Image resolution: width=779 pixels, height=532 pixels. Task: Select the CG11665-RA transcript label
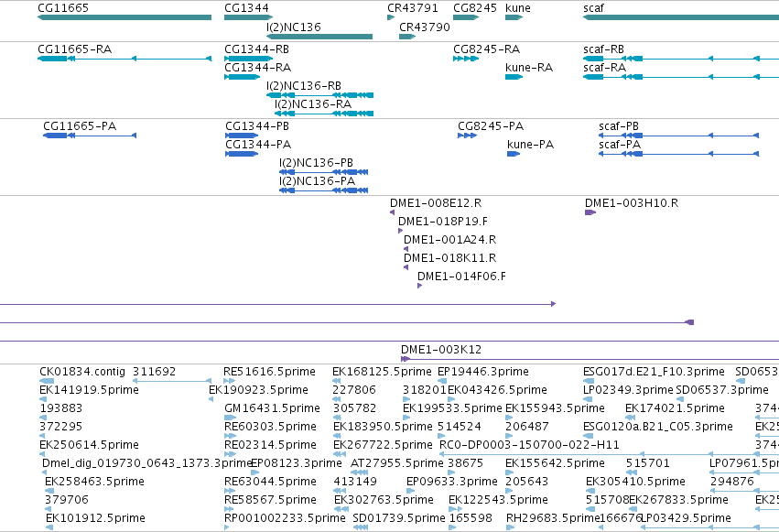(74, 49)
